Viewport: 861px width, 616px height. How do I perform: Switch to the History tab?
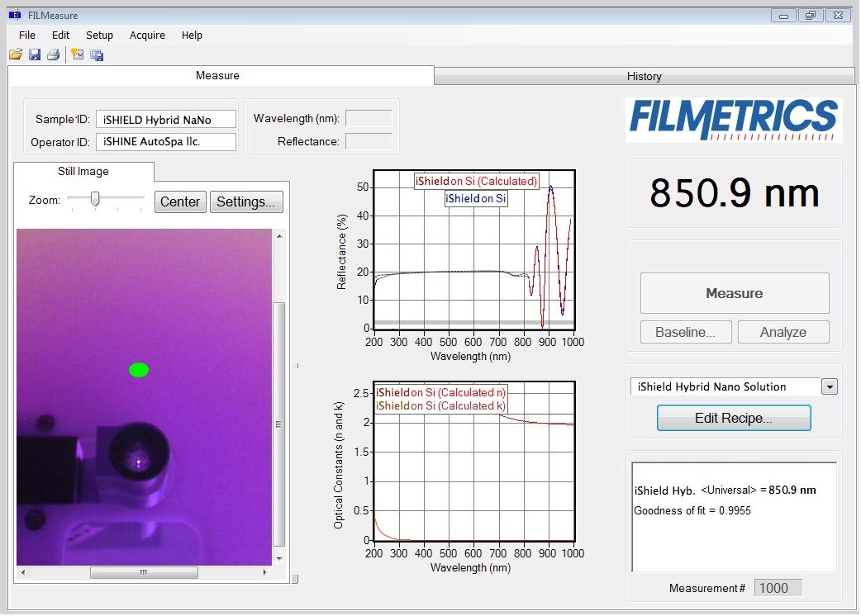[644, 76]
